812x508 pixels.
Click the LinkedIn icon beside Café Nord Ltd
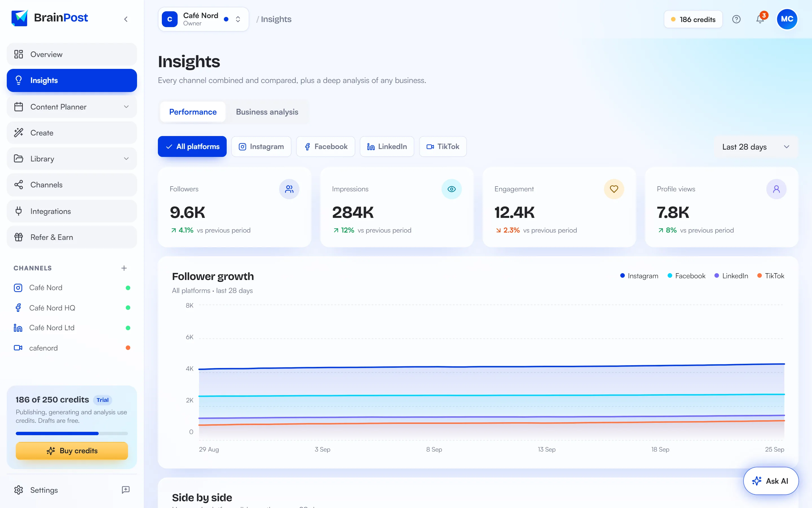coord(18,328)
